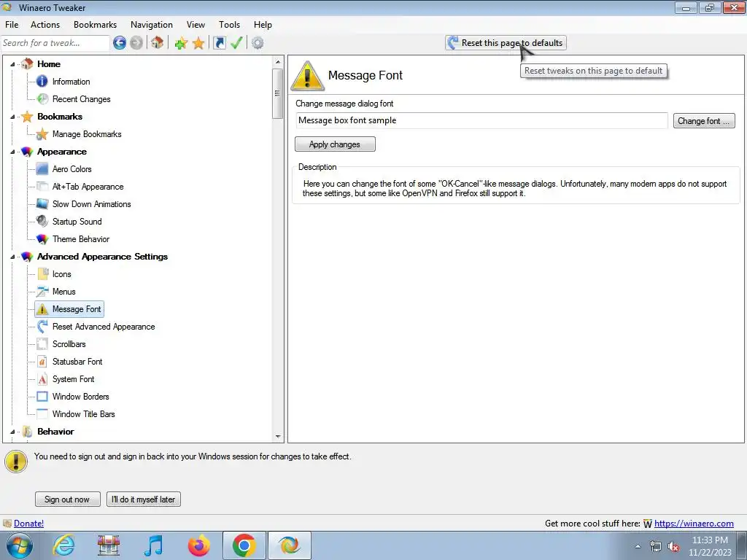747x560 pixels.
Task: Click the Menus item icon
Action: 42,292
